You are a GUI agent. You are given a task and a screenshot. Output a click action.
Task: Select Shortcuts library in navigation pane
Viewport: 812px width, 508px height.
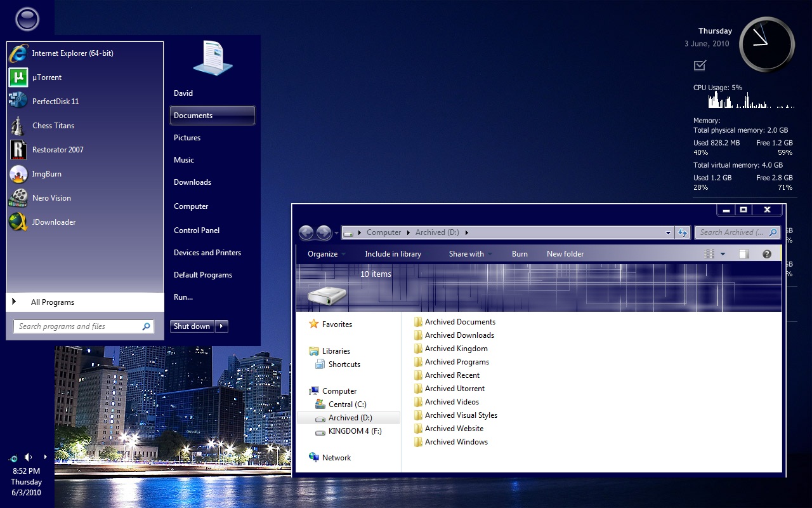pyautogui.click(x=337, y=364)
